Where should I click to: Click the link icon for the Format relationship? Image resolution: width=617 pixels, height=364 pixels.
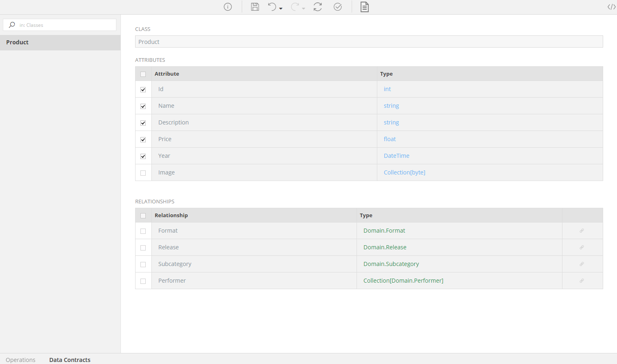[582, 231]
